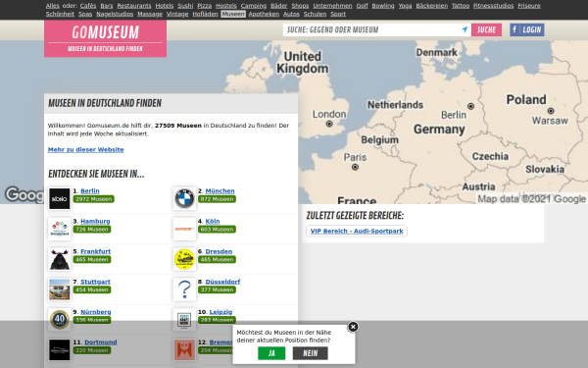Select Vintage category
This screenshot has width=588, height=368.
(177, 14)
